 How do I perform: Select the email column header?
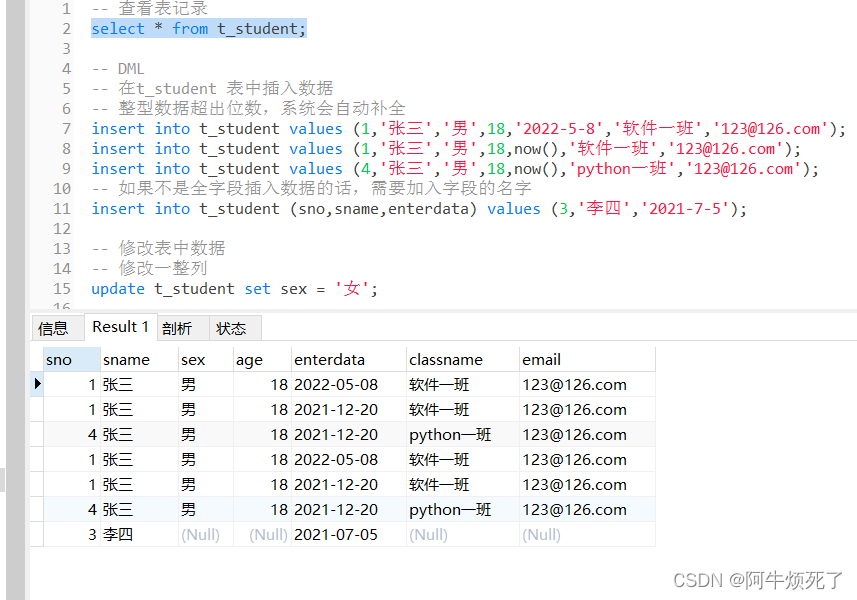click(x=587, y=360)
